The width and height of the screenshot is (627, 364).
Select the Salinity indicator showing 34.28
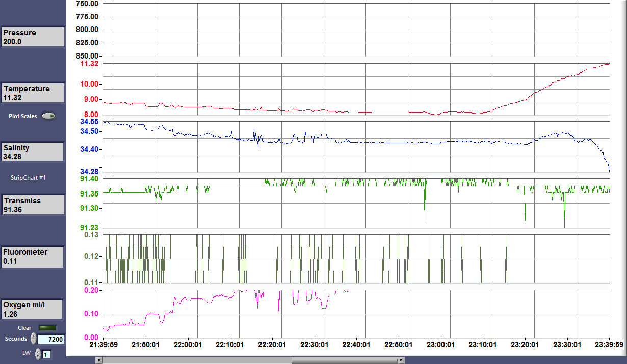click(33, 152)
